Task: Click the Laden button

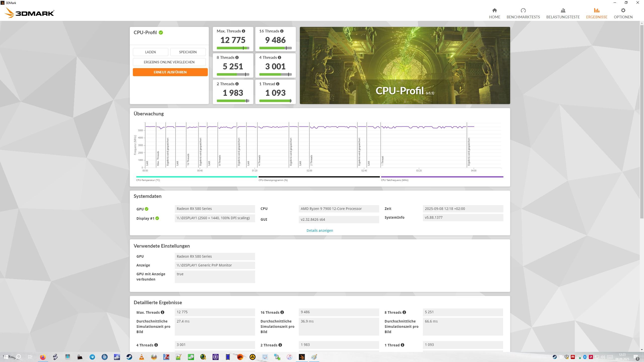Action: pos(150,52)
